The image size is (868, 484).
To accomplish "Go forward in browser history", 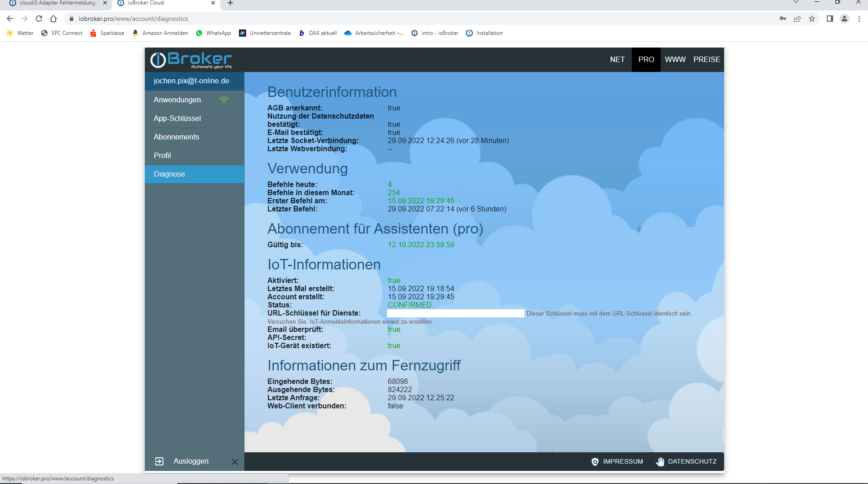I will pyautogui.click(x=24, y=19).
